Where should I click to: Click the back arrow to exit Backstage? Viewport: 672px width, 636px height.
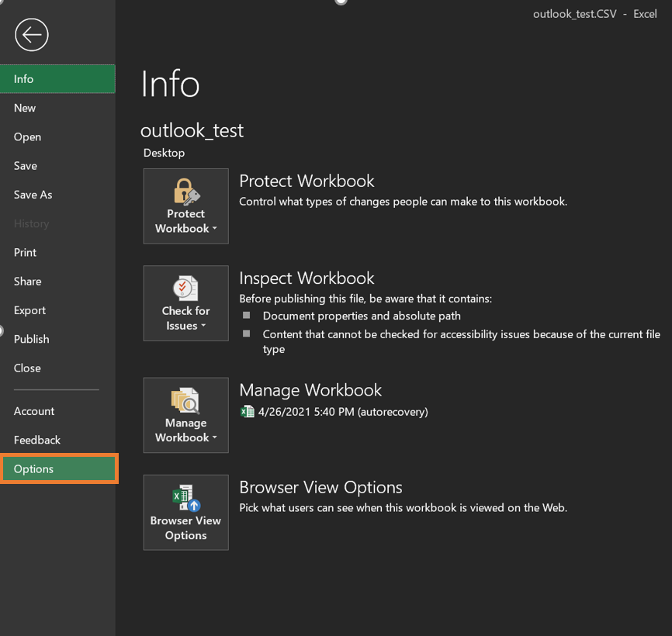31,35
